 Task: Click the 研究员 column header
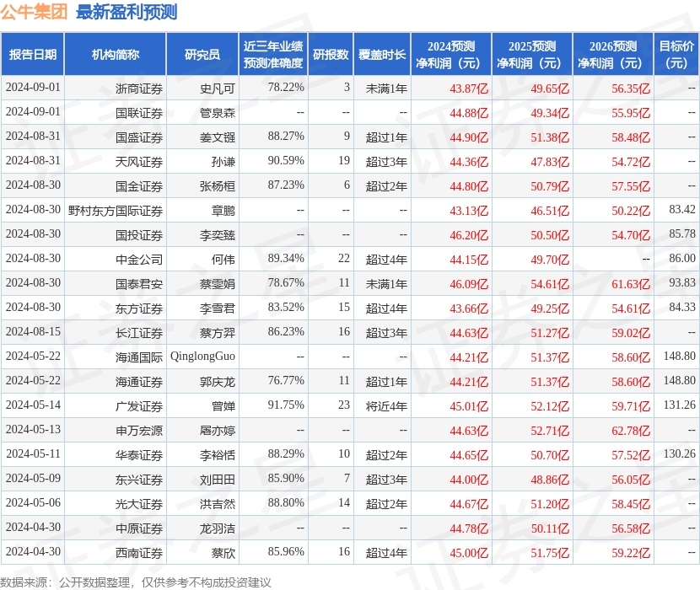(x=202, y=55)
